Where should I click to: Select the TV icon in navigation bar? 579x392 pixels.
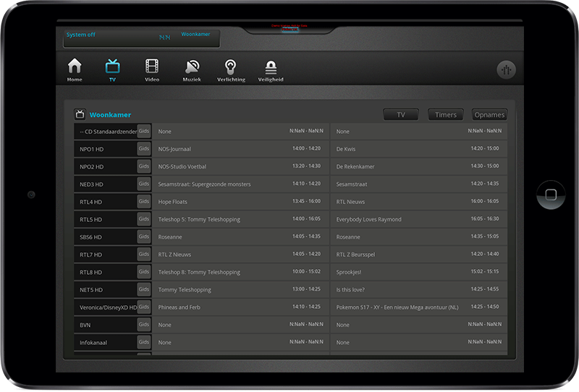pos(112,67)
